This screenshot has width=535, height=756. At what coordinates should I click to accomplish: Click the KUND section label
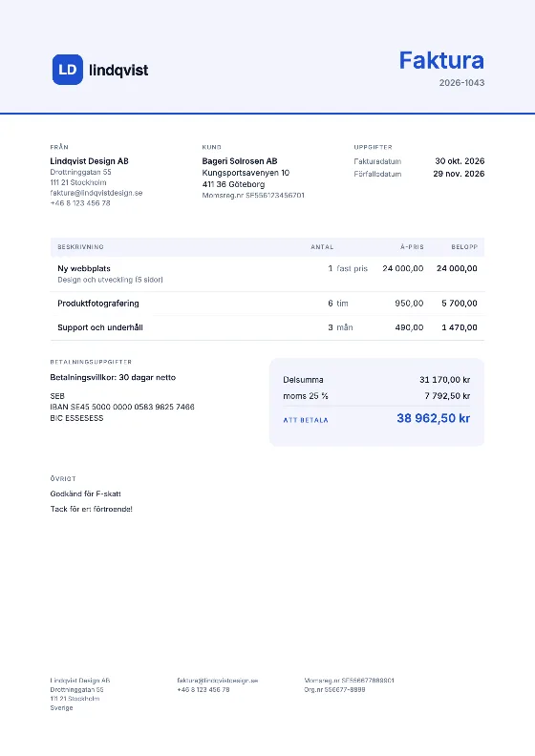coord(212,147)
